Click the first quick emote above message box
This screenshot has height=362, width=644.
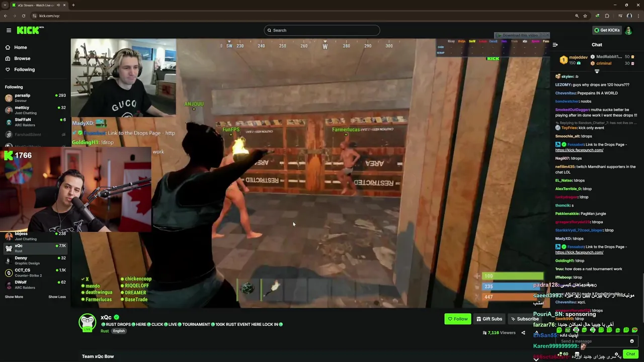pyautogui.click(x=559, y=330)
